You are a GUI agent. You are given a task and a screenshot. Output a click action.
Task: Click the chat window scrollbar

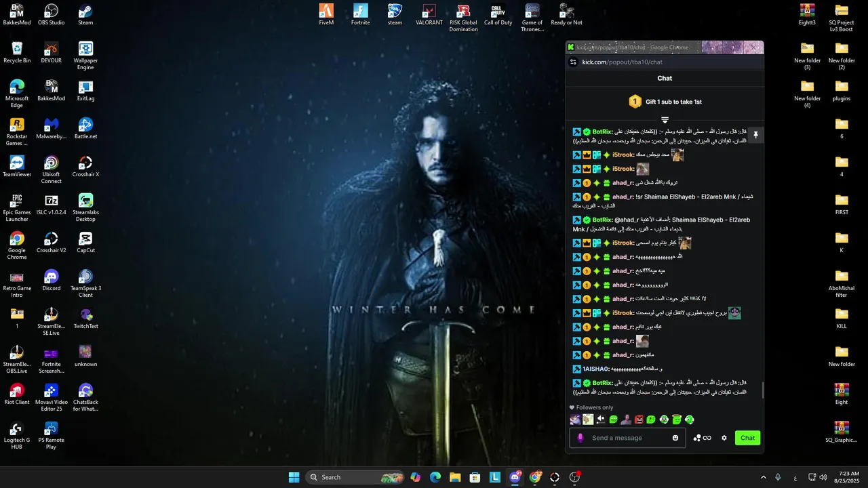762,390
